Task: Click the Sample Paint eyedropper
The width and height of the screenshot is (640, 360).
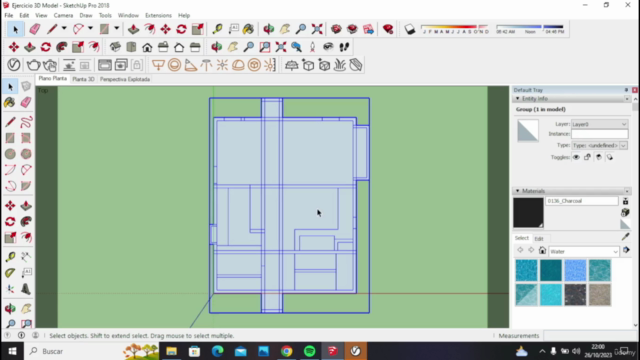Action: pos(625,237)
